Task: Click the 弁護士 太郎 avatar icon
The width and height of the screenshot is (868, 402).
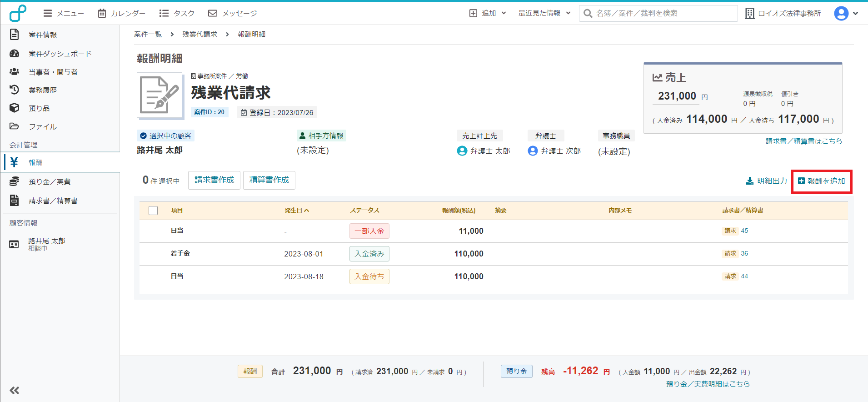Action: (462, 151)
